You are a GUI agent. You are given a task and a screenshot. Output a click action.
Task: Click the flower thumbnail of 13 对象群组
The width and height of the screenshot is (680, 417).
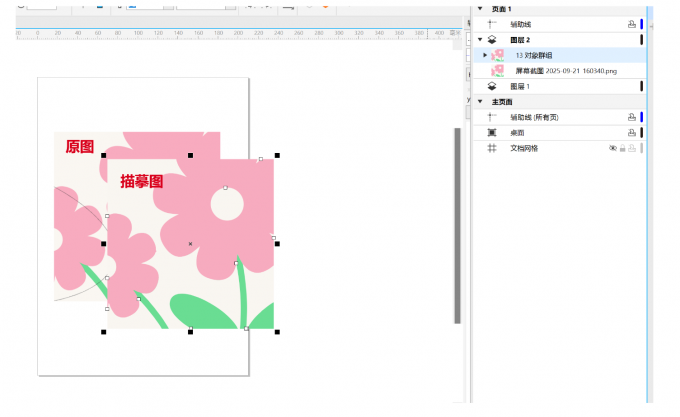point(497,55)
